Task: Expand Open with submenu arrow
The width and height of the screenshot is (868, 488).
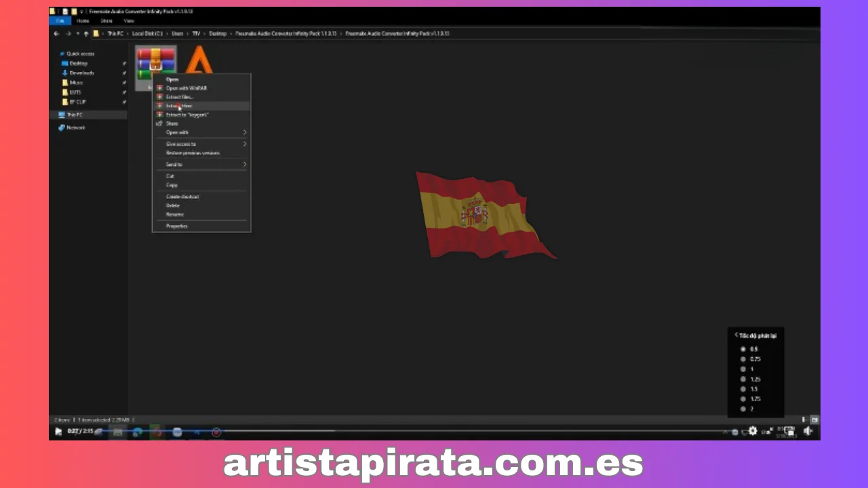Action: pos(245,132)
